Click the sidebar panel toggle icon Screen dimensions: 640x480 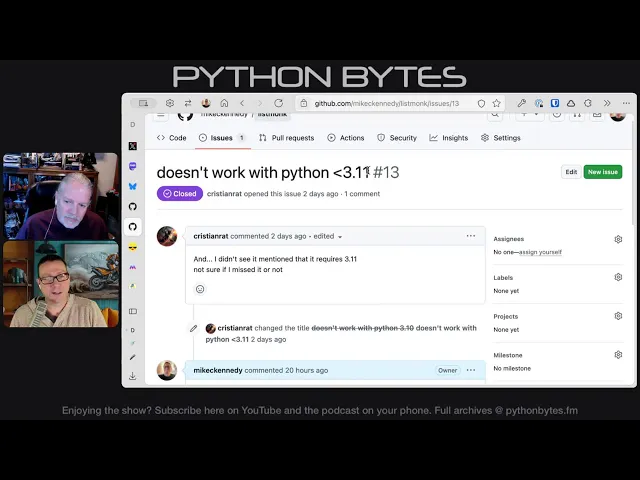[133, 311]
